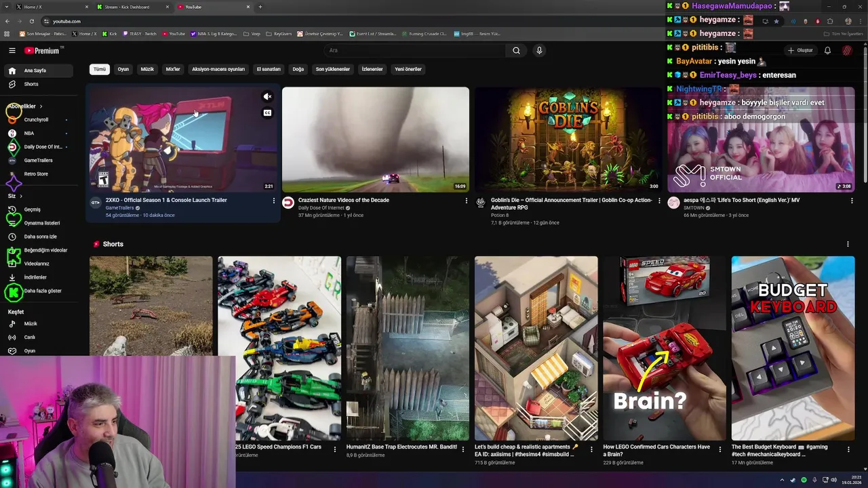Open the notifications bell
Screen dimensions: 868x488
click(827, 50)
